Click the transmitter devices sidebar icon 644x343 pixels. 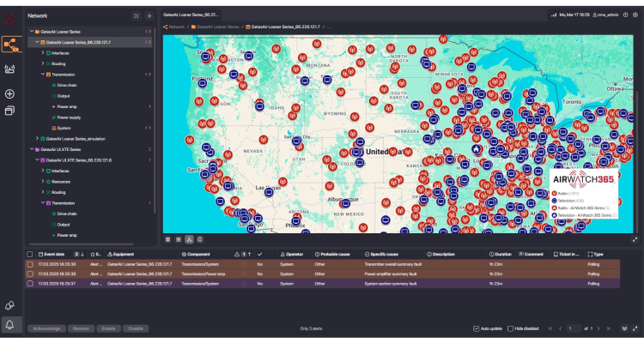(11, 69)
